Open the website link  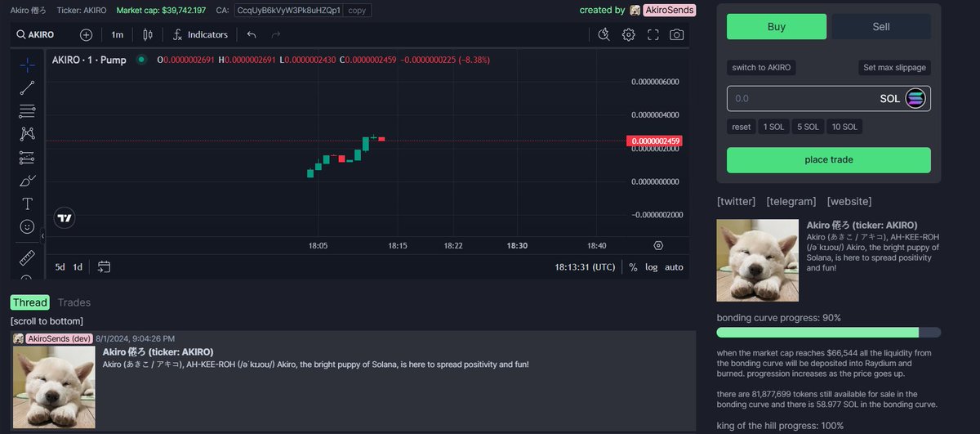tap(849, 201)
